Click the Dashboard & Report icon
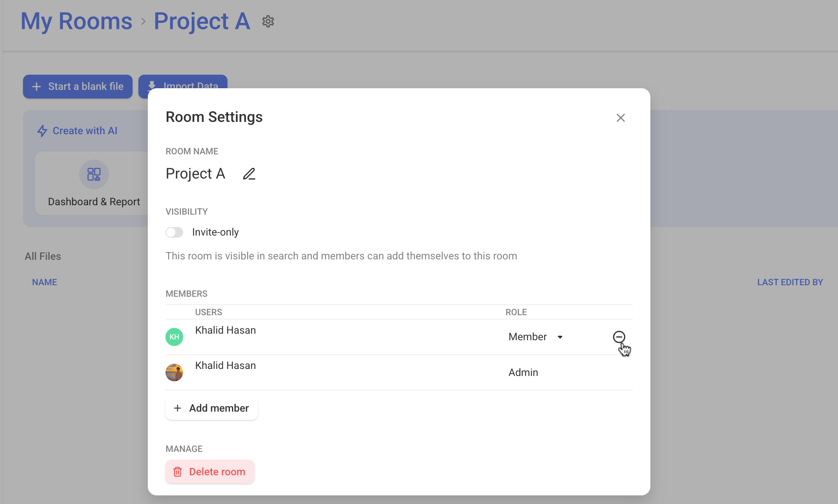Image resolution: width=838 pixels, height=504 pixels. click(94, 174)
